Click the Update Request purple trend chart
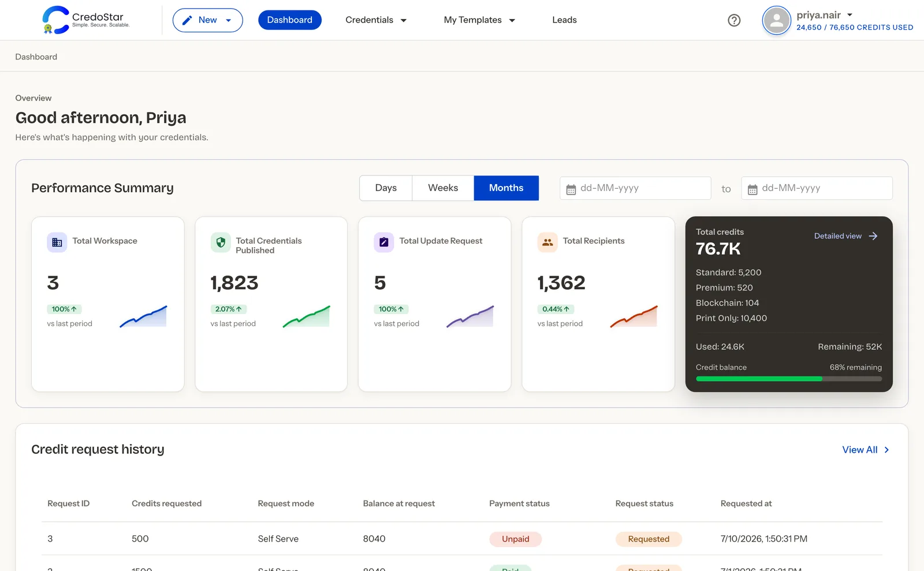924x571 pixels. [470, 316]
